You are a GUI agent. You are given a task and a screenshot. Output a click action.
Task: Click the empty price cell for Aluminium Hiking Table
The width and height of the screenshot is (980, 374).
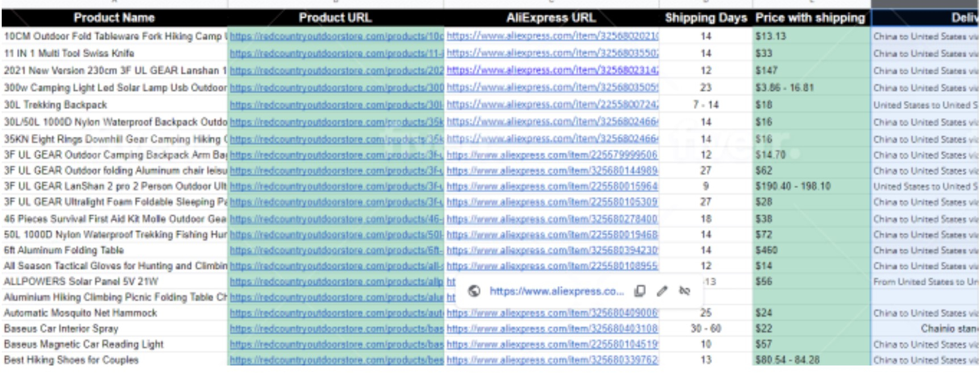[810, 297]
